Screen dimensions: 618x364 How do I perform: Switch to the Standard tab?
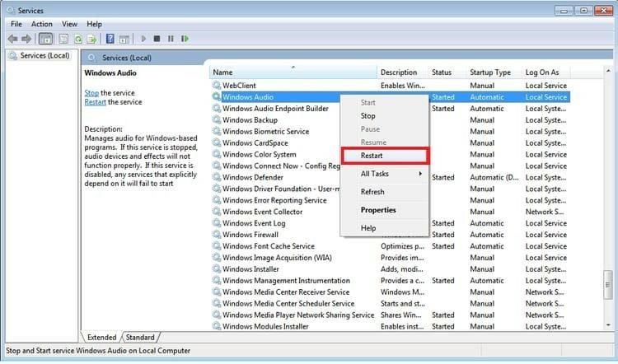pyautogui.click(x=140, y=337)
